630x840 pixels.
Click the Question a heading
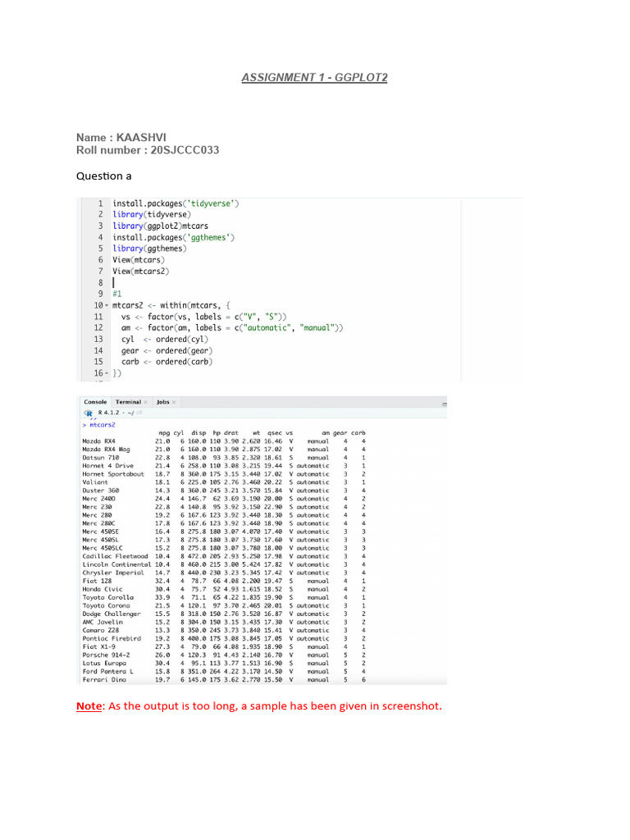[104, 176]
